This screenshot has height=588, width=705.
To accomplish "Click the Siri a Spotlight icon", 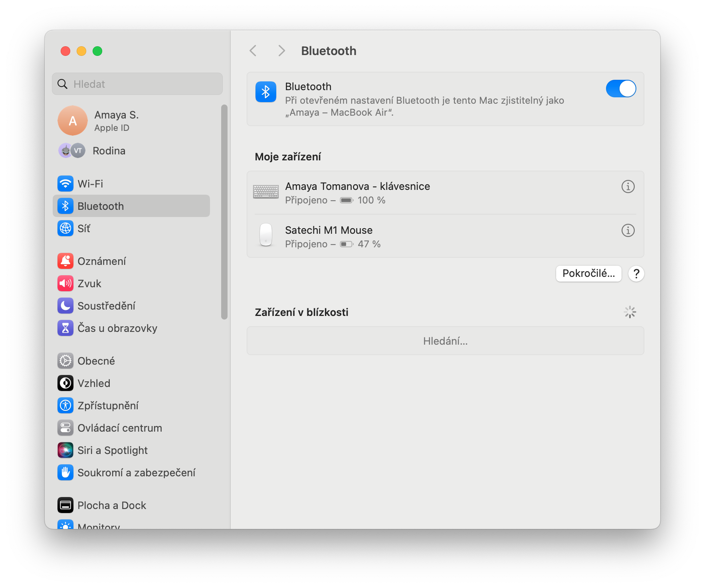I will [65, 450].
